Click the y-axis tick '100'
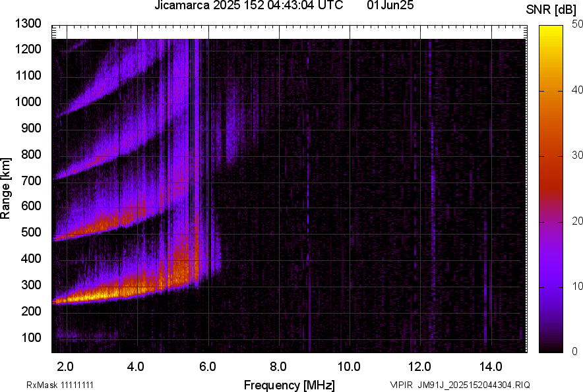Screen dimensions: 583x392 pyautogui.click(x=31, y=337)
